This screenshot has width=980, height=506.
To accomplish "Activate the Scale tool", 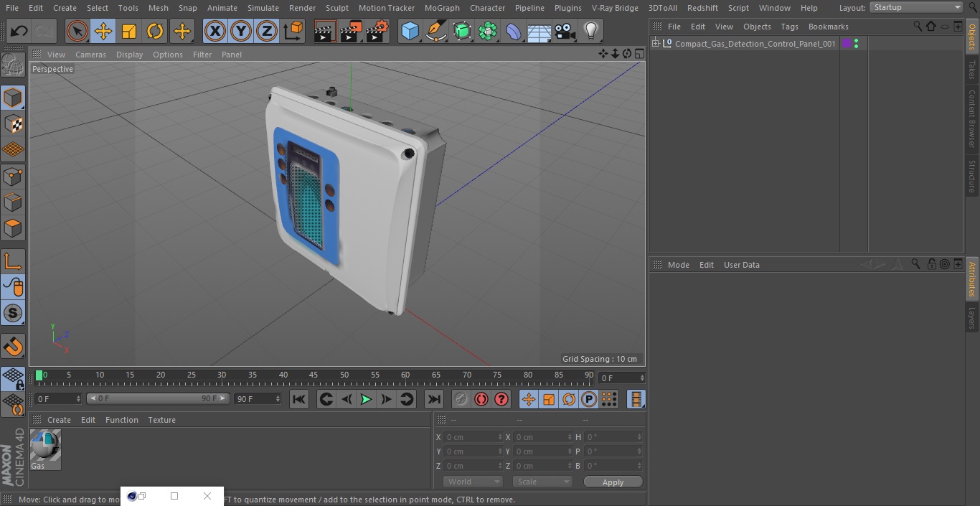I will coord(129,31).
